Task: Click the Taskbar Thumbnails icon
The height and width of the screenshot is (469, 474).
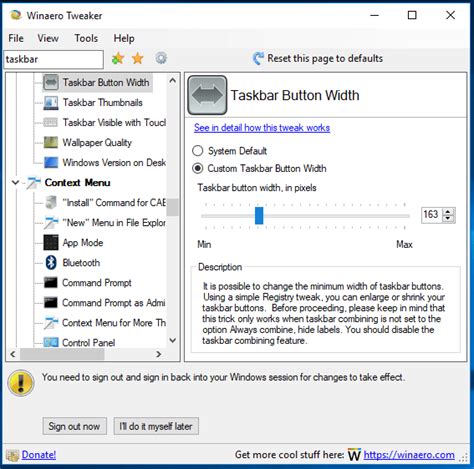Action: click(51, 103)
